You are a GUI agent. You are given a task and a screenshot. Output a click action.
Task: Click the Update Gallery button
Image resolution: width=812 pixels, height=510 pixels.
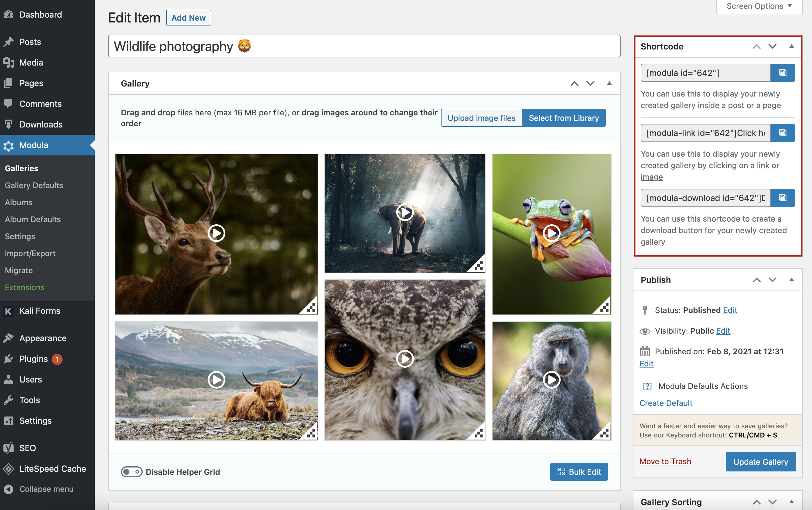pos(760,461)
